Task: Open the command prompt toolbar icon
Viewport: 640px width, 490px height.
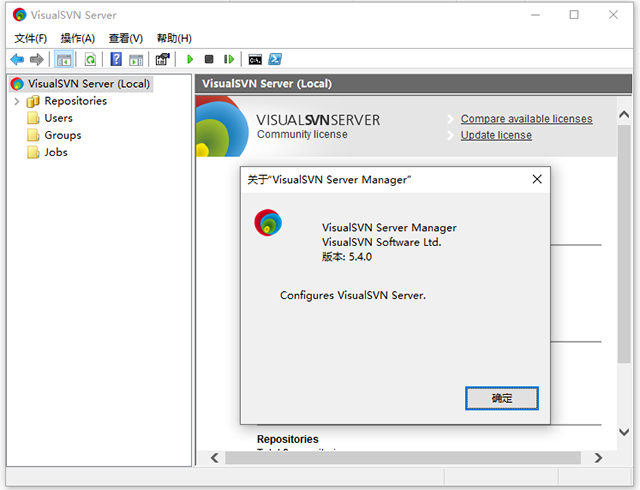Action: click(255, 60)
